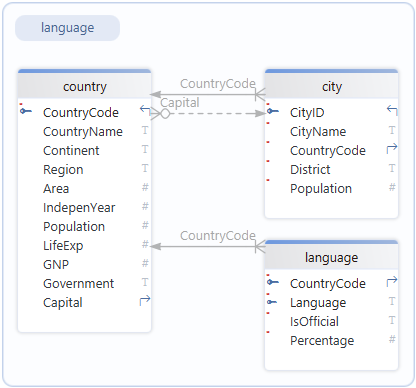Click the key icon beside language CountryCode
Image resolution: width=416 pixels, height=388 pixels.
click(273, 282)
